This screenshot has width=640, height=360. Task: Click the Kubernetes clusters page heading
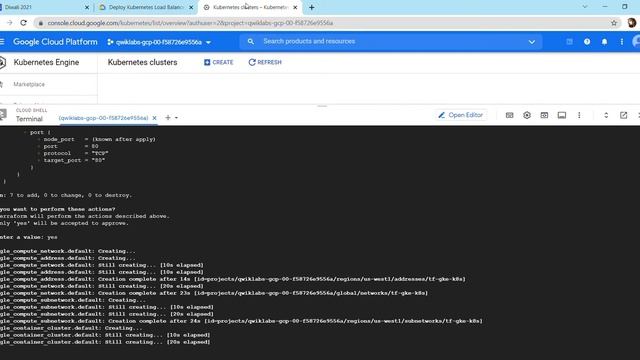click(x=142, y=62)
